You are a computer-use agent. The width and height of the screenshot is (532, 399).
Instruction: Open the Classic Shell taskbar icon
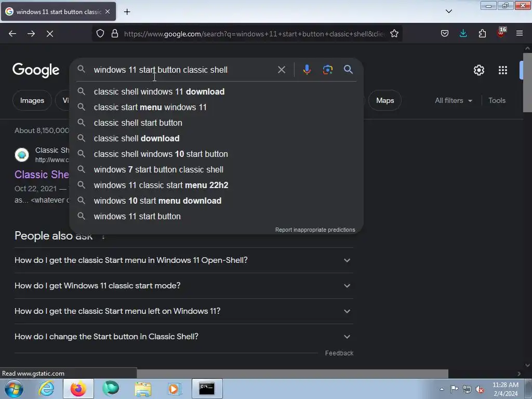pos(111,389)
